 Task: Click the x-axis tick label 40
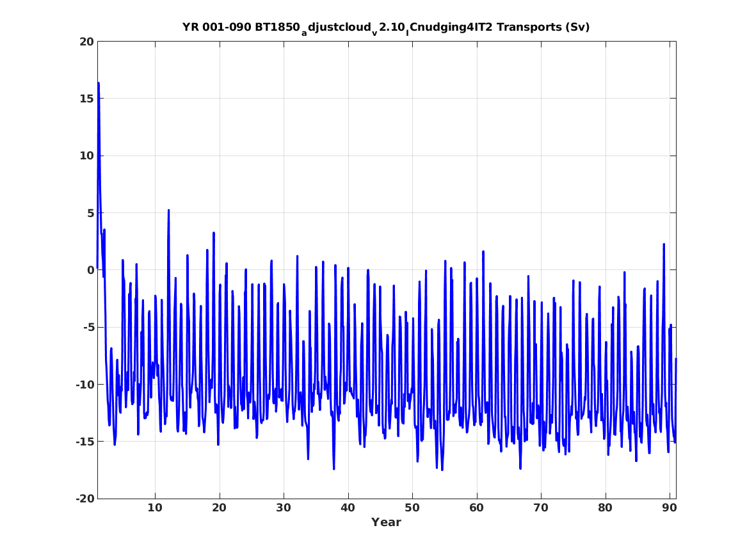(348, 508)
